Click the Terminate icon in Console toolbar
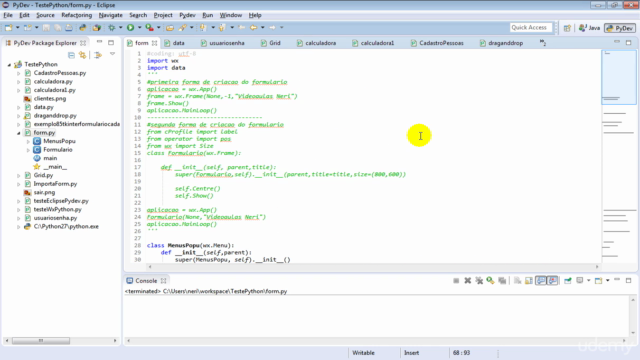Viewport: 640px width, 360px height. [456, 281]
